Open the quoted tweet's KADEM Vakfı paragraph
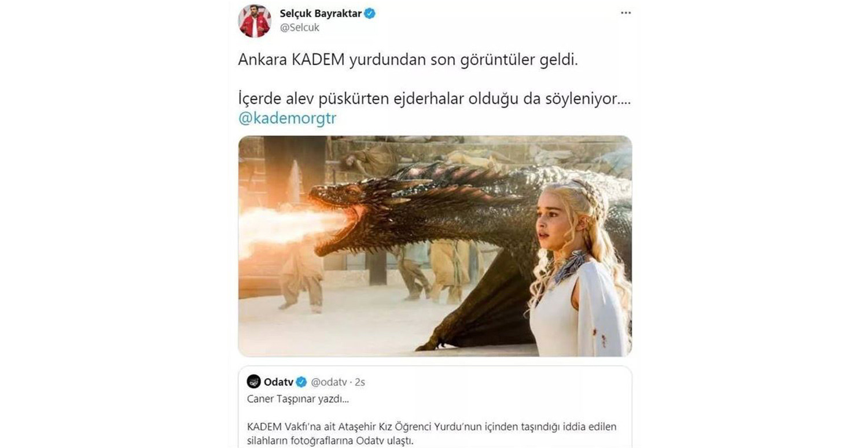 pos(432,434)
